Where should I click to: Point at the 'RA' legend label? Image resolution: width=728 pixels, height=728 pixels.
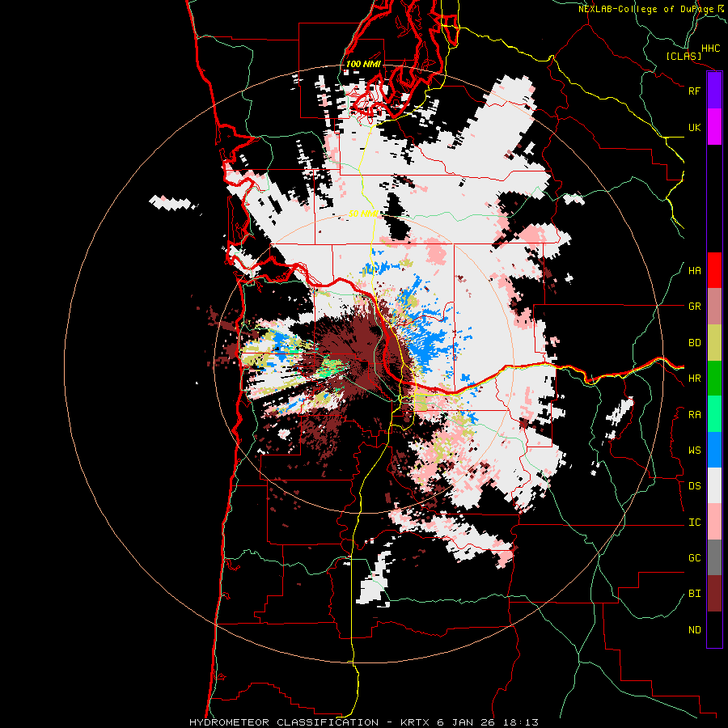(694, 415)
